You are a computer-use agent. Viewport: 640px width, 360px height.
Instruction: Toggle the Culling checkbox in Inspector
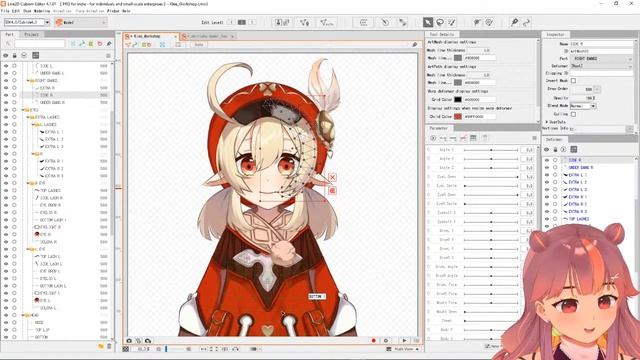point(573,114)
